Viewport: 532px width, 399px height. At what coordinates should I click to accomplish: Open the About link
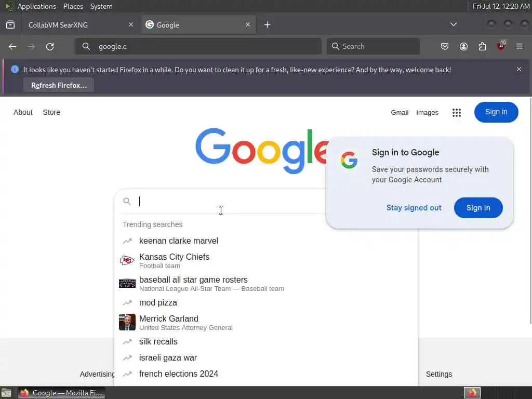tap(23, 112)
